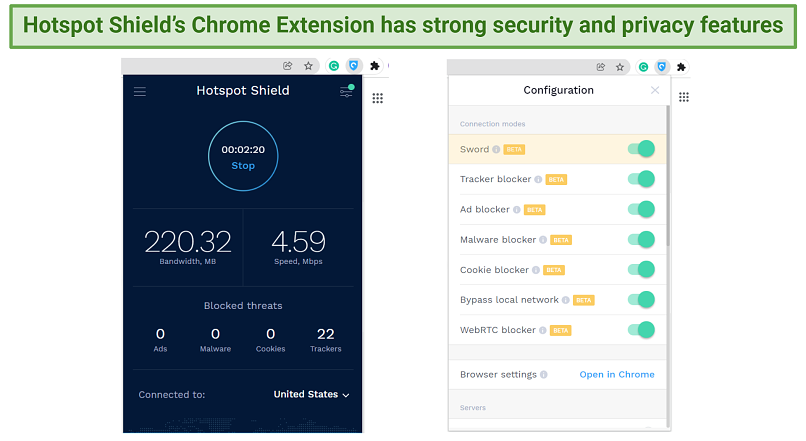The width and height of the screenshot is (806, 441).
Task: Turn off the Ad blocker switch
Action: pyautogui.click(x=641, y=209)
